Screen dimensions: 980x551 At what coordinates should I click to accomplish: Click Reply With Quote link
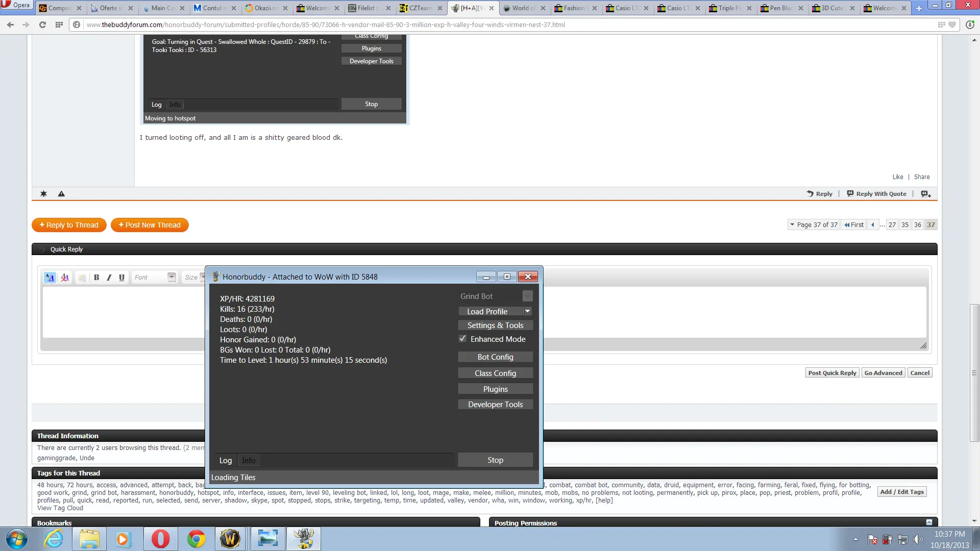coord(876,194)
